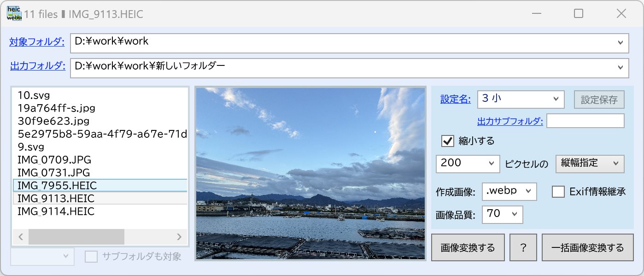Click the 一括画像変換する button
Image resolution: width=644 pixels, height=276 pixels.
tap(587, 248)
